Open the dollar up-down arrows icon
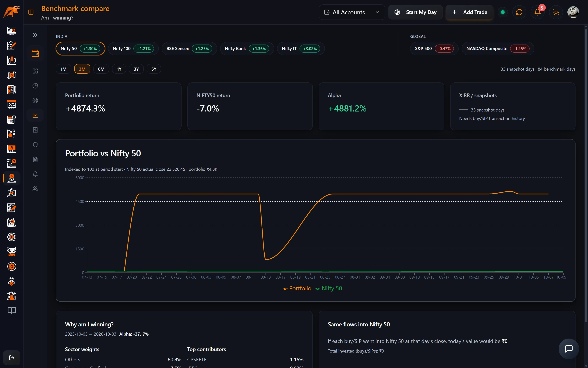The height and width of the screenshot is (368, 588). (12, 75)
